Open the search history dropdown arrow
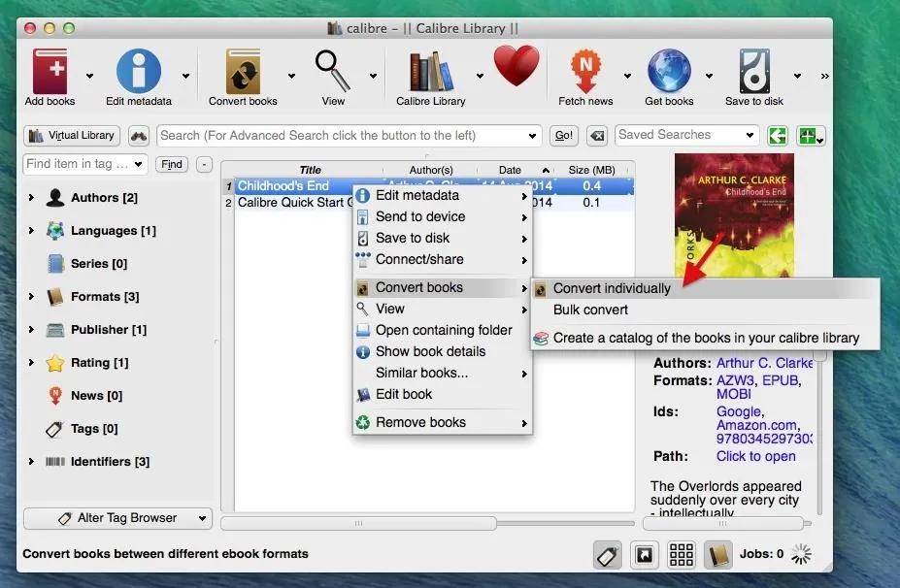900x588 pixels. coord(532,136)
